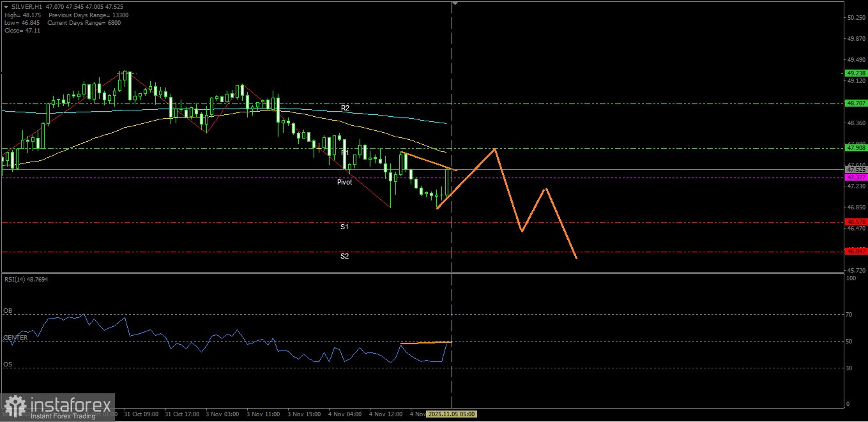Click the S2 support level label
Viewport: 868px width, 422px height.
tap(344, 256)
